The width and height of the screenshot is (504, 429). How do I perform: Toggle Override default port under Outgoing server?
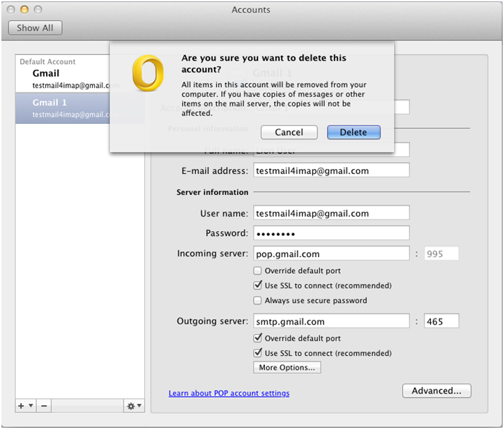(x=257, y=338)
